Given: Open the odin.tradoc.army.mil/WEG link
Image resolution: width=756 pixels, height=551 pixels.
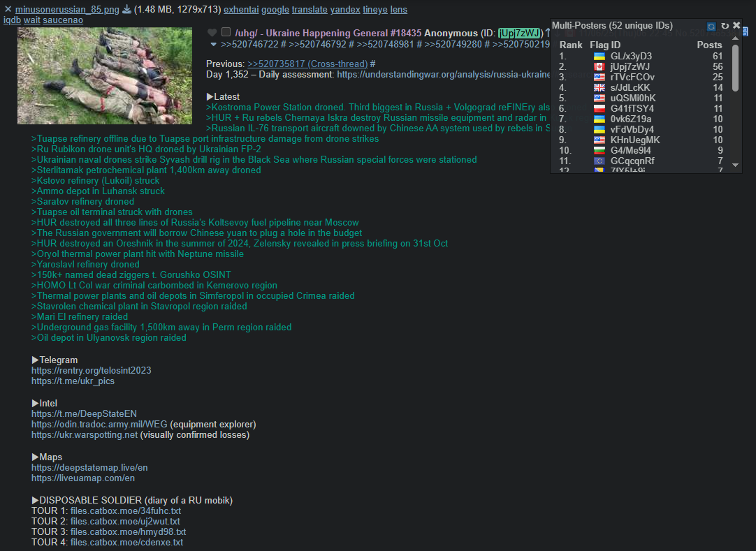Looking at the screenshot, I should click(x=99, y=424).
